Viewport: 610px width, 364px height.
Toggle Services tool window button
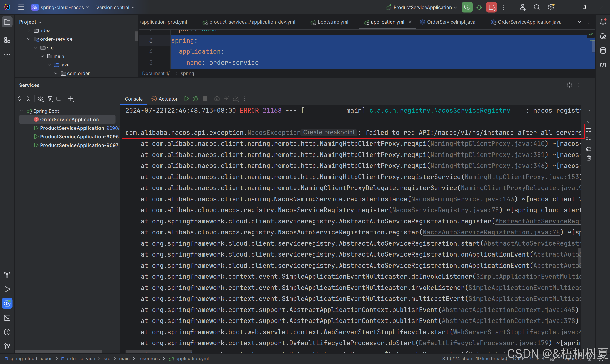(7, 303)
